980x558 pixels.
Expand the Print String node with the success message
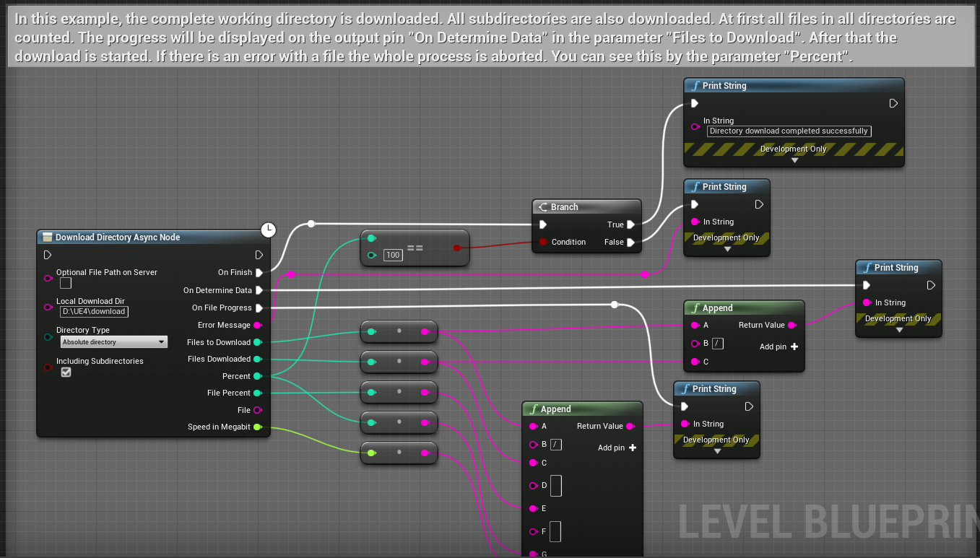pos(794,160)
